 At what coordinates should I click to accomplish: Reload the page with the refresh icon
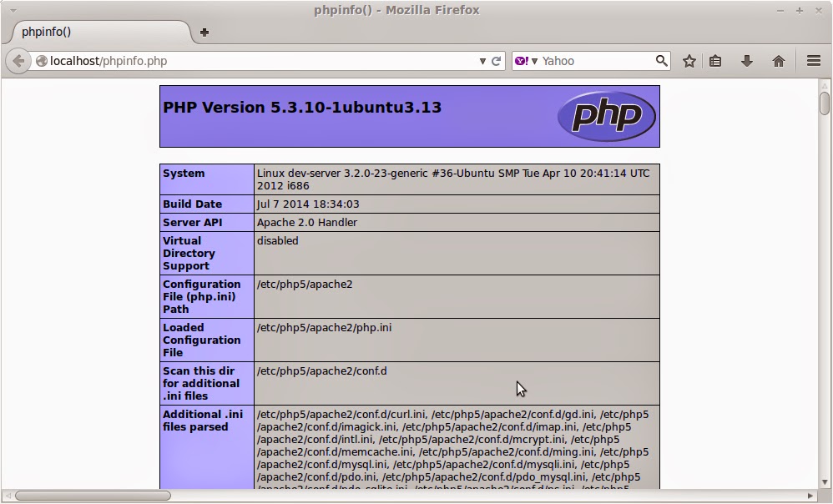496,61
